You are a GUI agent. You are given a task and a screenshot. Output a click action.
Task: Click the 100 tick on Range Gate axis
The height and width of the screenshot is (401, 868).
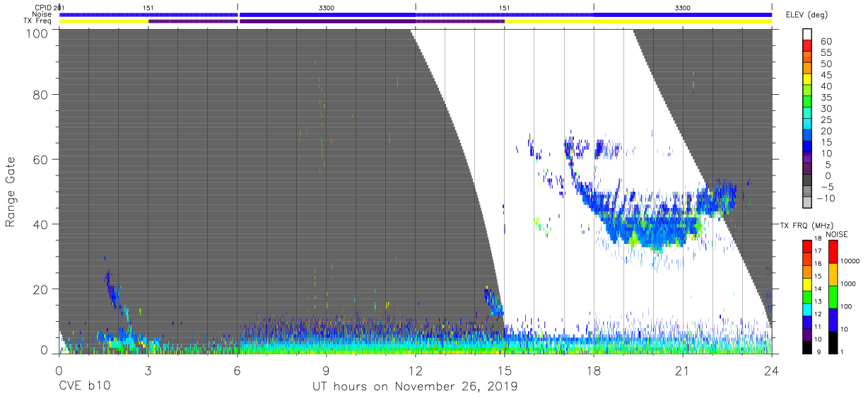pyautogui.click(x=37, y=33)
